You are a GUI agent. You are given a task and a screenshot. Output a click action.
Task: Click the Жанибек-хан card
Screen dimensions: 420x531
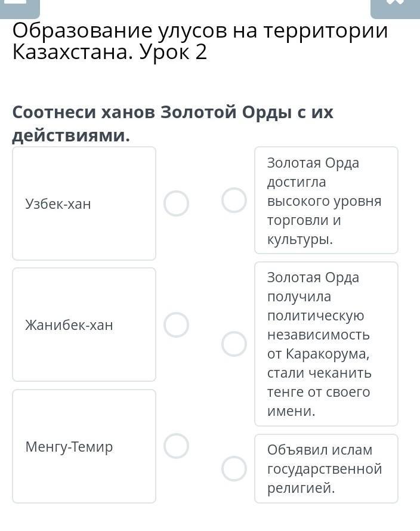tap(84, 325)
